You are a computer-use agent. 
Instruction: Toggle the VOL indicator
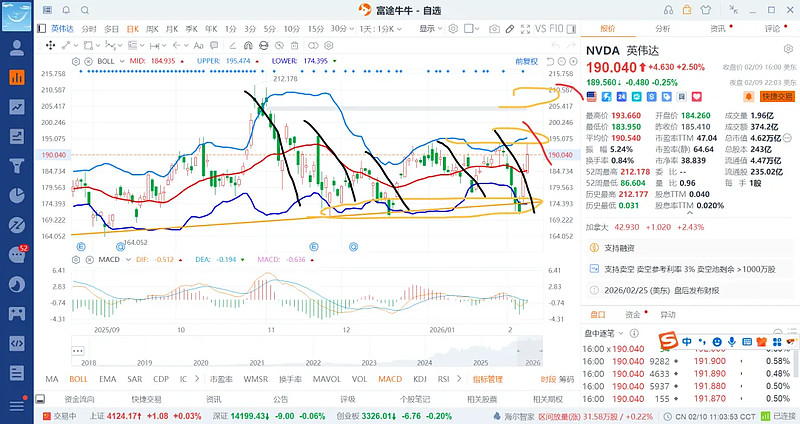[x=359, y=379]
